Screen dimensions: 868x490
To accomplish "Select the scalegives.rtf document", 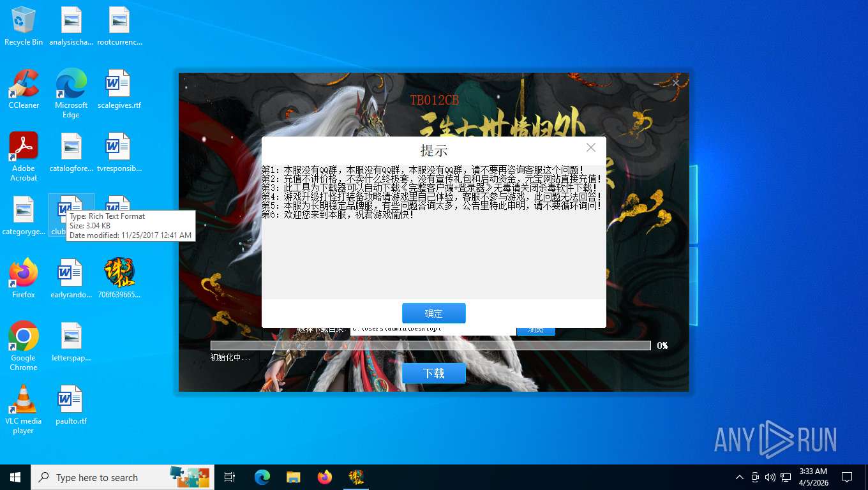I will pyautogui.click(x=119, y=89).
